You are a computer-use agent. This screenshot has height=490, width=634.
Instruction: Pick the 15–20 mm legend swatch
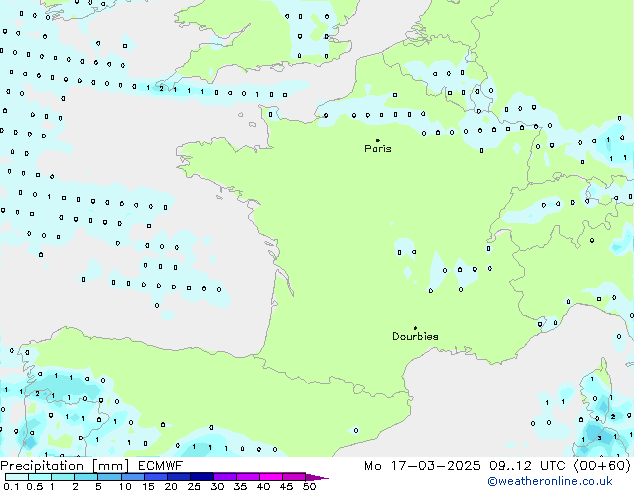156,477
